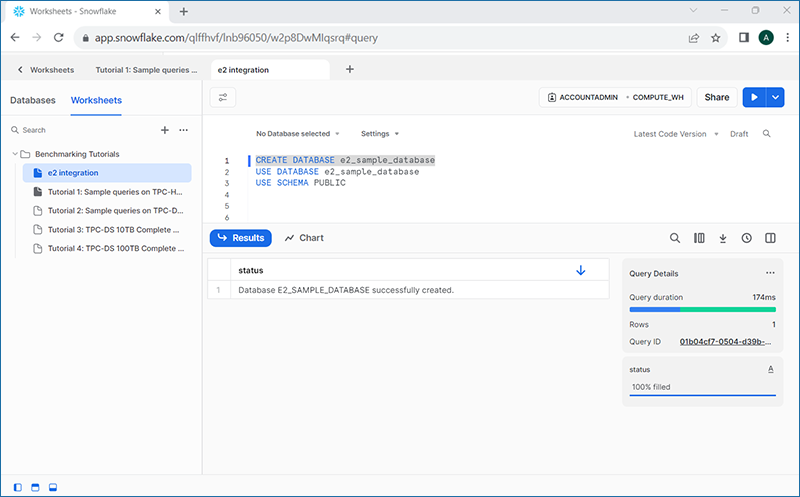Download the results
The height and width of the screenshot is (497, 800).
tap(722, 238)
